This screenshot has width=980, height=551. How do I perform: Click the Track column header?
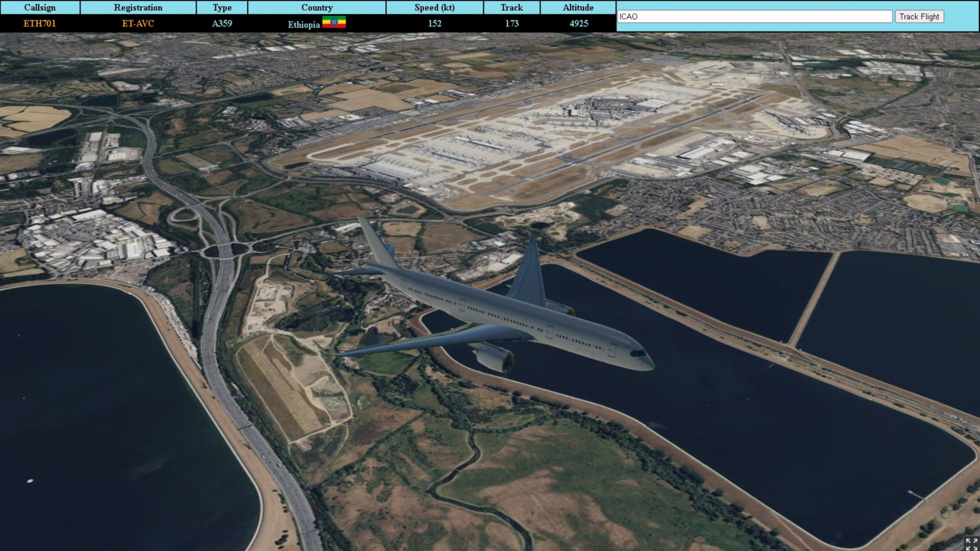click(x=511, y=7)
